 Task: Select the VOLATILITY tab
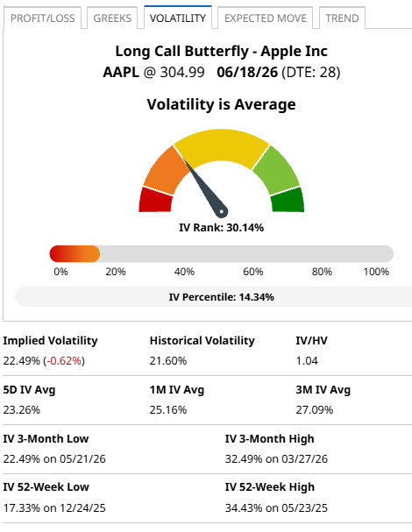pyautogui.click(x=178, y=18)
